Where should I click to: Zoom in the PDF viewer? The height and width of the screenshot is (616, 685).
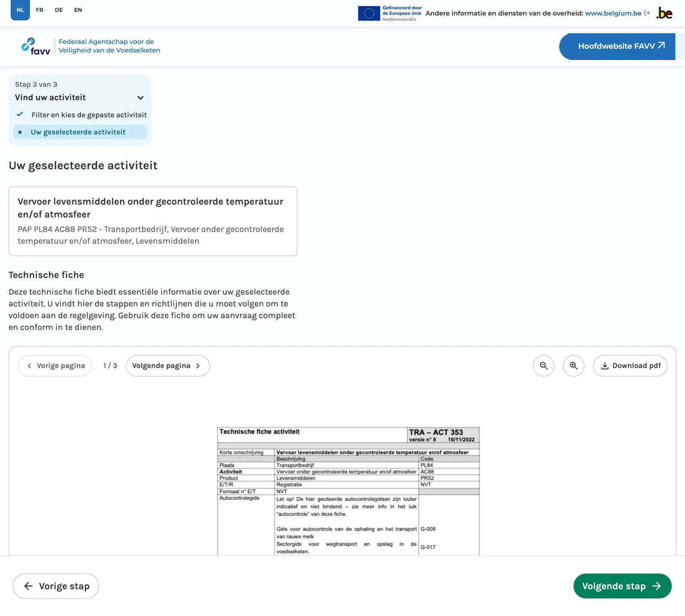tap(573, 366)
